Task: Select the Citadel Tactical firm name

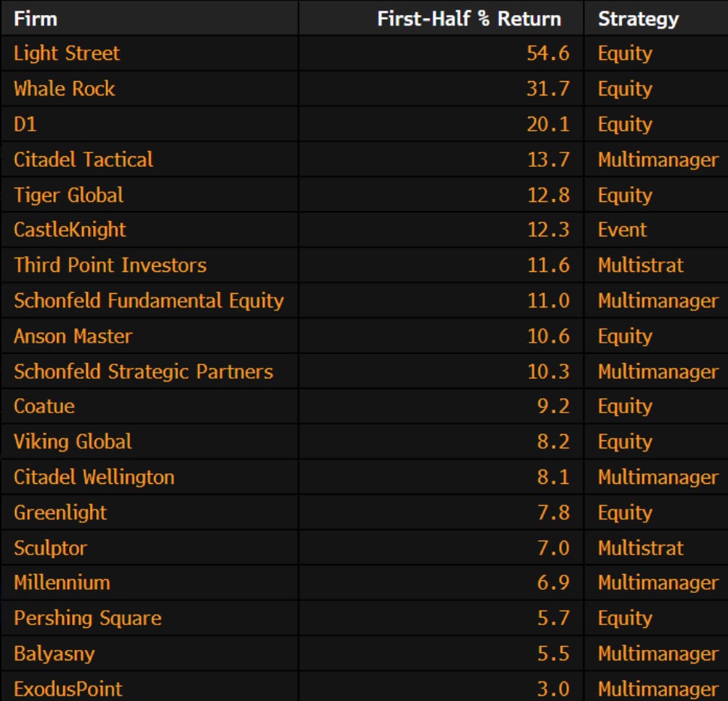Action: coord(83,159)
